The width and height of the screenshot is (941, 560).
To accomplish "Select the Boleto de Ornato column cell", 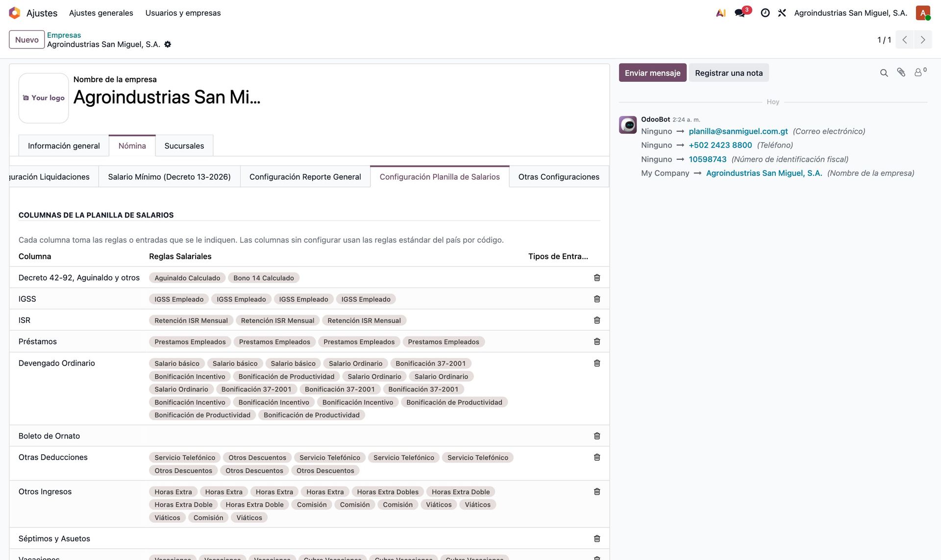I will (78, 436).
